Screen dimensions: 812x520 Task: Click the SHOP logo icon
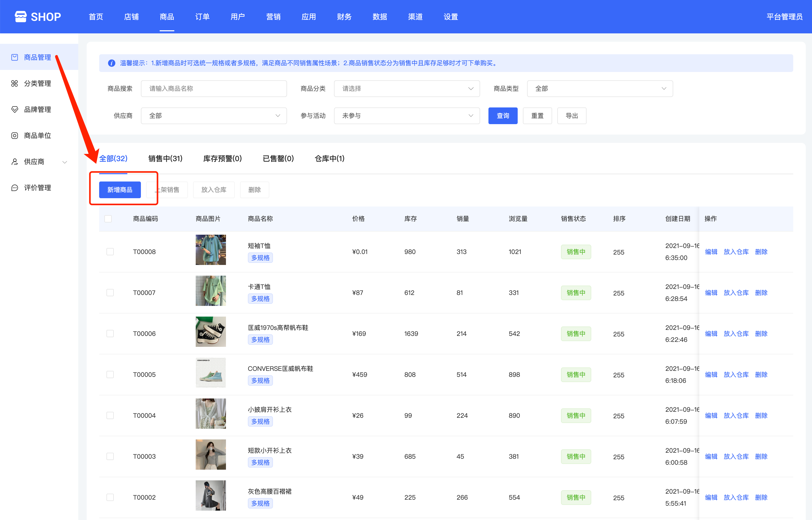[x=21, y=16]
